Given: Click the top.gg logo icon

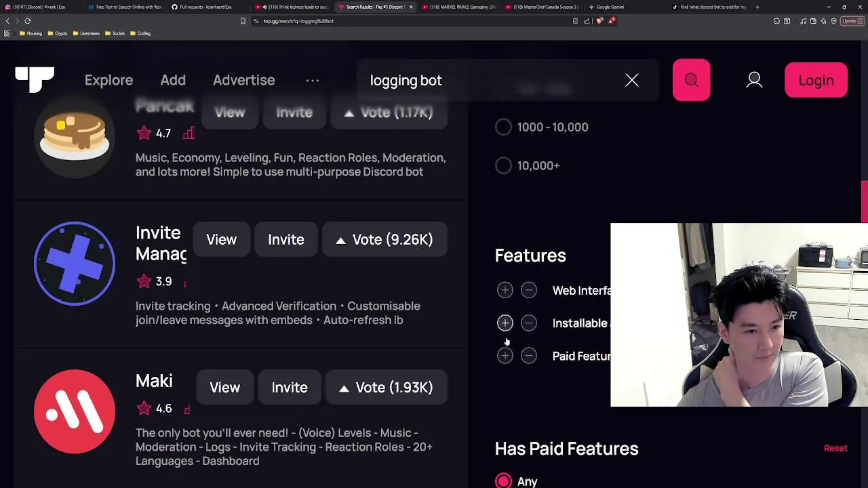Looking at the screenshot, I should (x=35, y=79).
